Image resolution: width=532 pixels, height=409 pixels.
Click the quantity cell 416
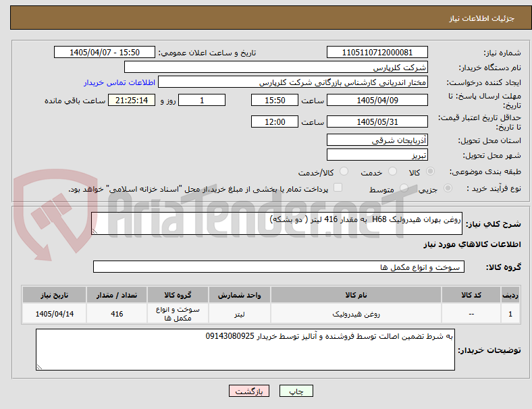(x=117, y=314)
